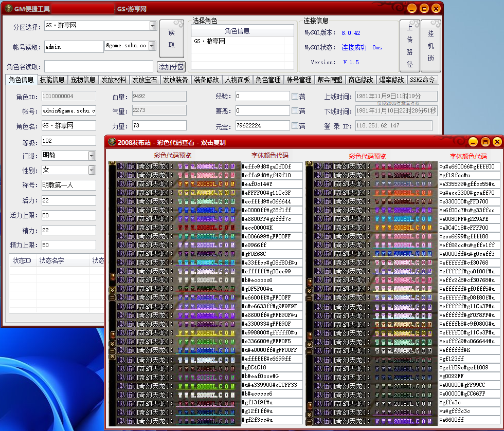Click the 2008发布站 window title icon

(x=112, y=142)
